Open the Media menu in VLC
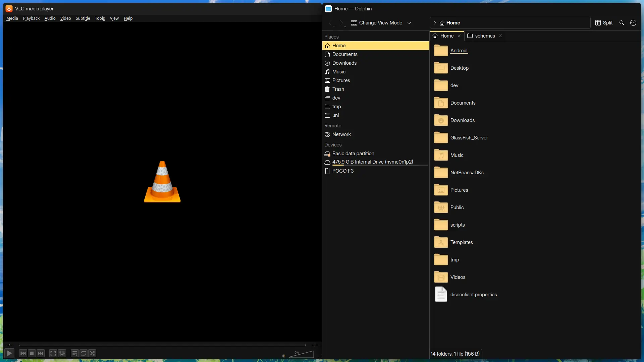Image resolution: width=644 pixels, height=362 pixels. (12, 18)
